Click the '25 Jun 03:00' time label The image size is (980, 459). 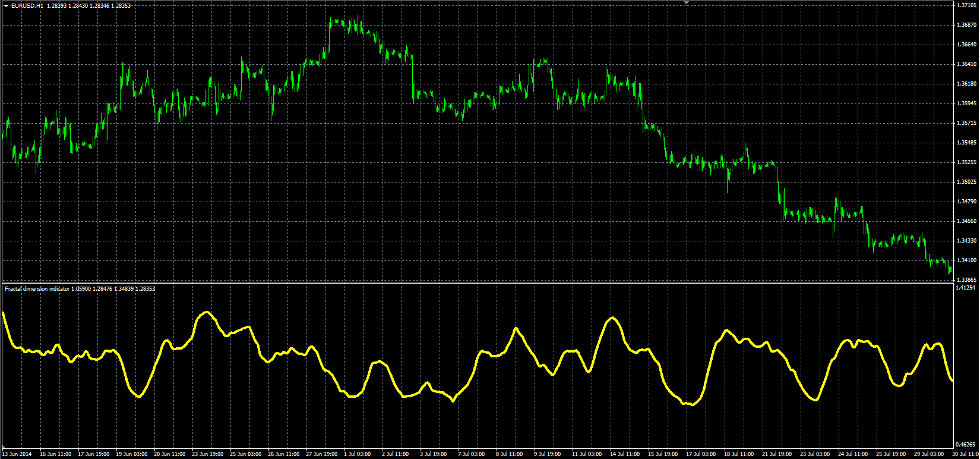coord(246,454)
